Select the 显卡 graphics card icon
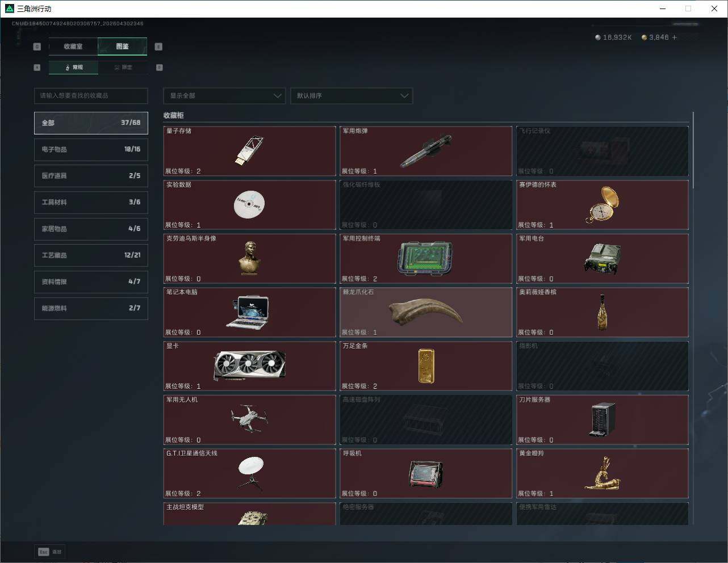 tap(249, 365)
